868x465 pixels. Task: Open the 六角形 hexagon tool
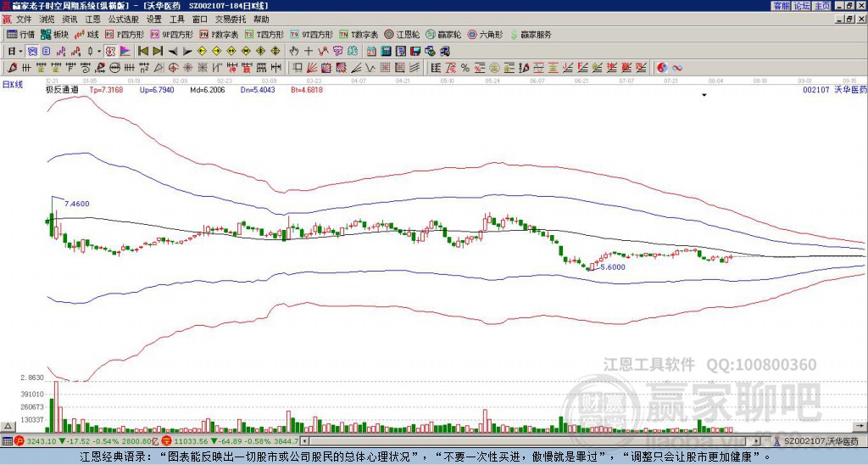pyautogui.click(x=485, y=34)
